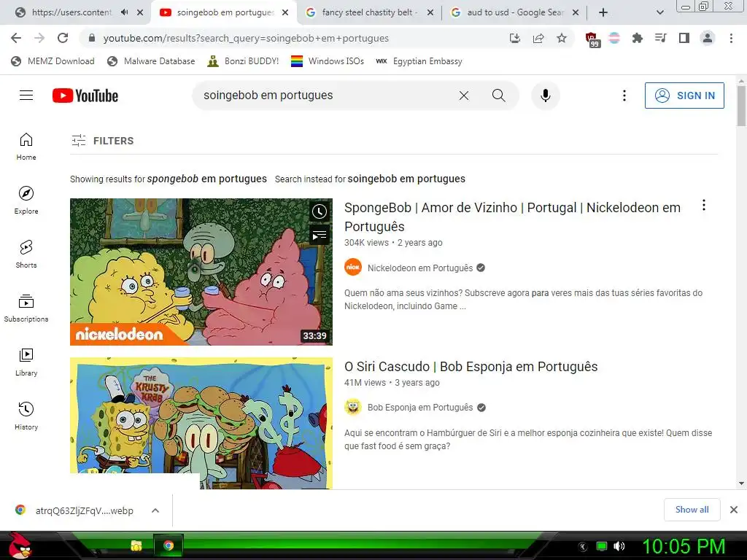Toggle the browser side panel
This screenshot has width=747, height=560.
684,38
